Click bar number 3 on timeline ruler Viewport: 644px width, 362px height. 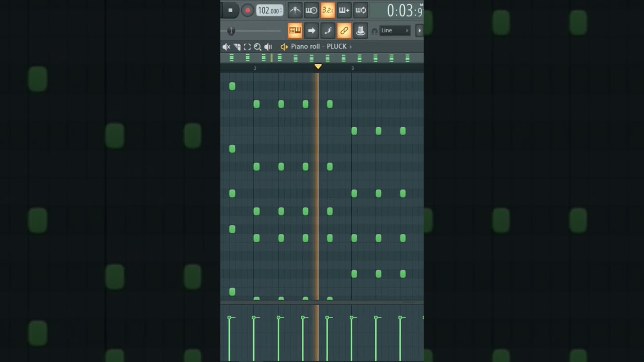[352, 68]
